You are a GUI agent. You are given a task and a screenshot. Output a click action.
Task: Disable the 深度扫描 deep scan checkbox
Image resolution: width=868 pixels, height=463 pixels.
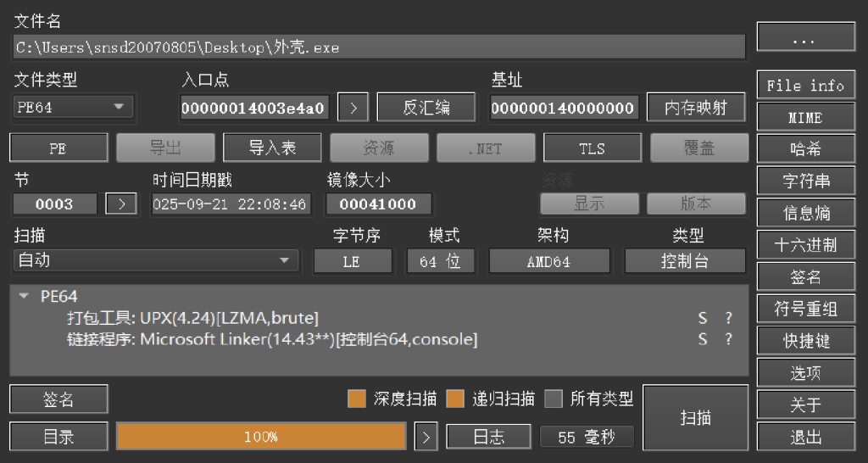click(x=357, y=399)
